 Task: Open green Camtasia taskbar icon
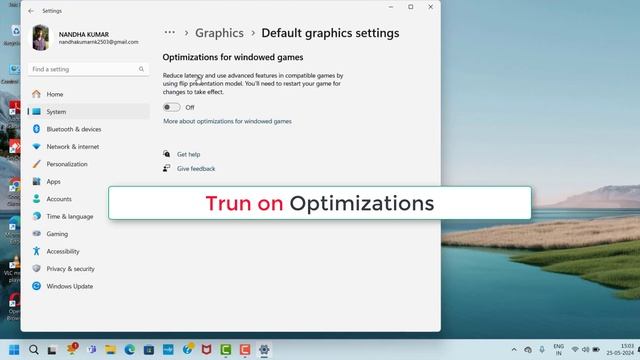[x=226, y=349]
